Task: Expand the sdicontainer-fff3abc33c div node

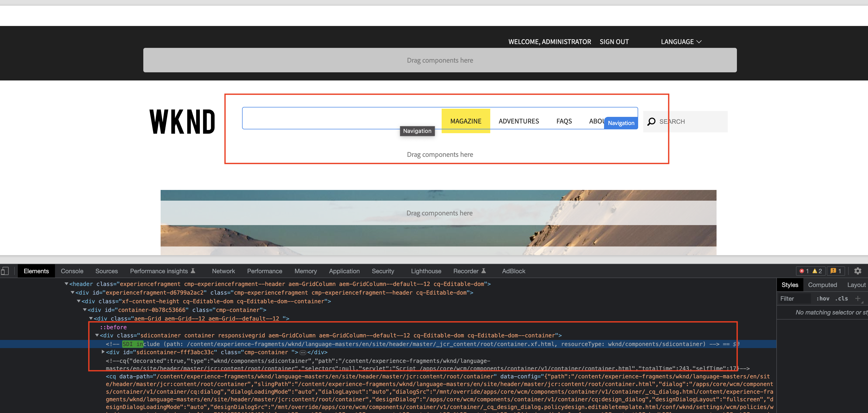Action: click(103, 352)
